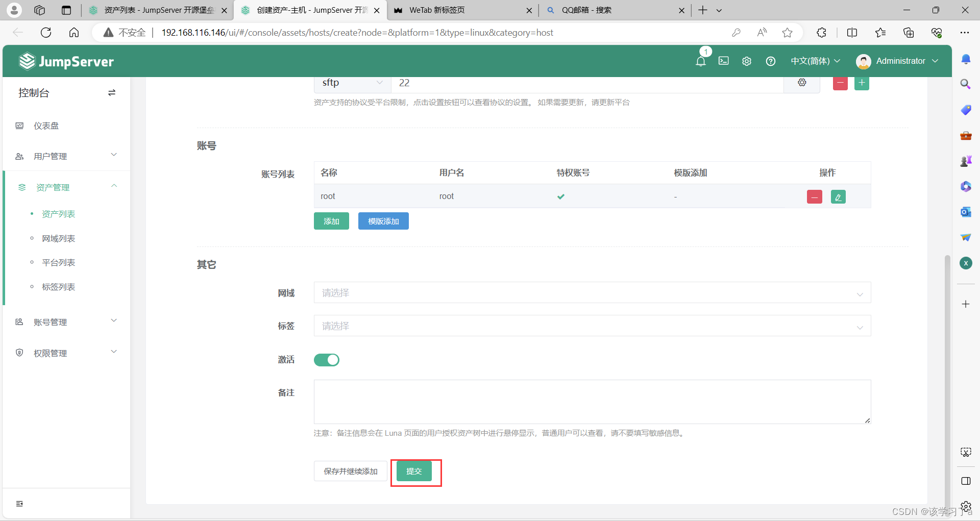This screenshot has width=980, height=521.
Task: Toggle the 激活 switch off
Action: 327,360
